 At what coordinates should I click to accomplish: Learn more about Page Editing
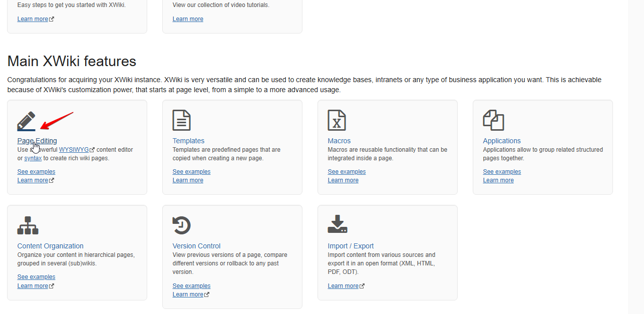click(x=36, y=180)
